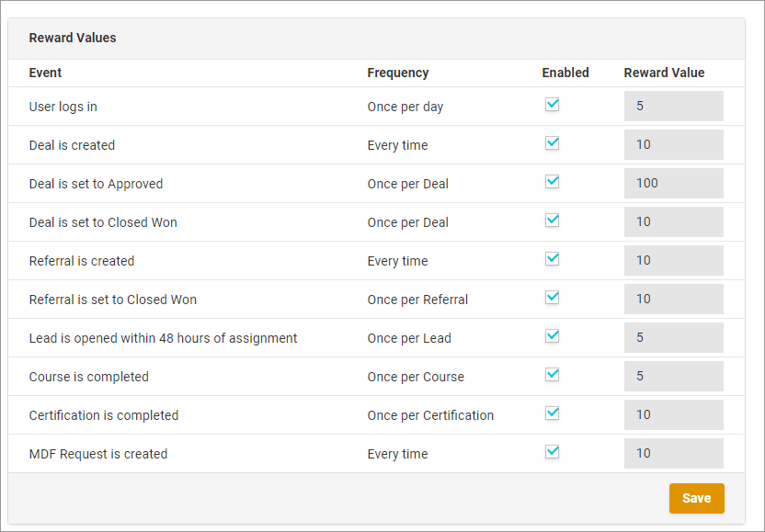Image resolution: width=765 pixels, height=532 pixels.
Task: Disable Lead is opened within 48 hours reward
Action: pos(552,335)
